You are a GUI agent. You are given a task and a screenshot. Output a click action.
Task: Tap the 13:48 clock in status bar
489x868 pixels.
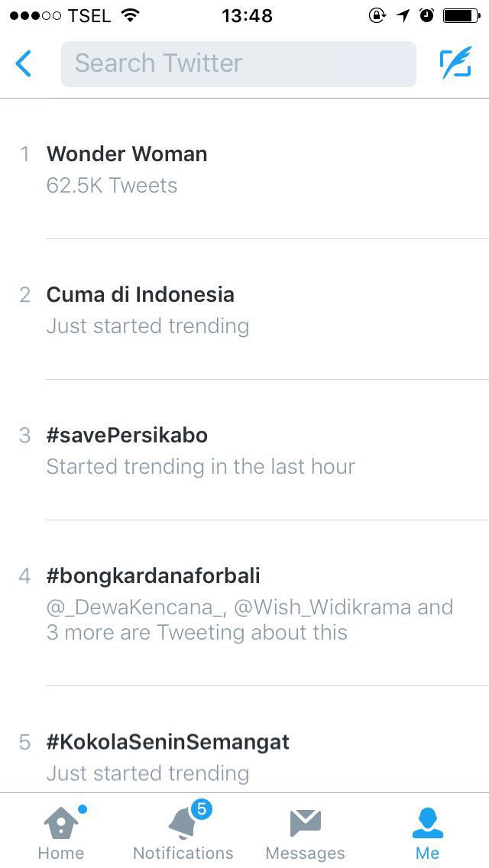247,16
